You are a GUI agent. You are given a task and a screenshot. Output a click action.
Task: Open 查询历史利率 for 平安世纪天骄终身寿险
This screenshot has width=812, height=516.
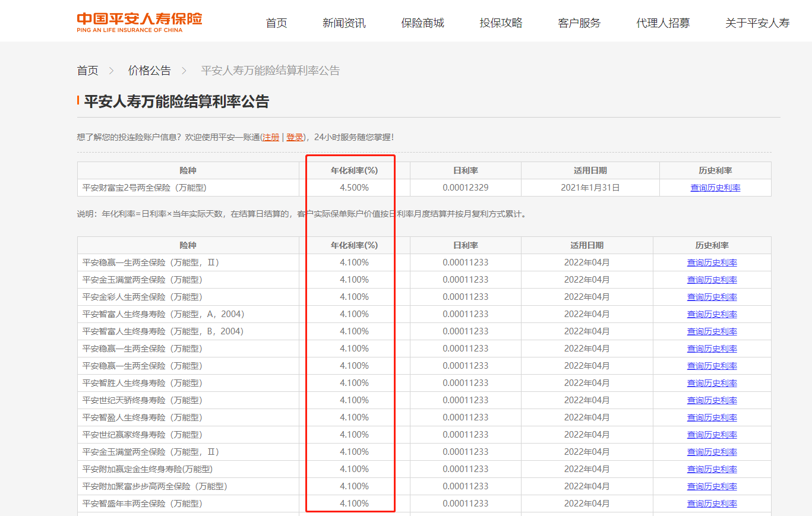[712, 400]
